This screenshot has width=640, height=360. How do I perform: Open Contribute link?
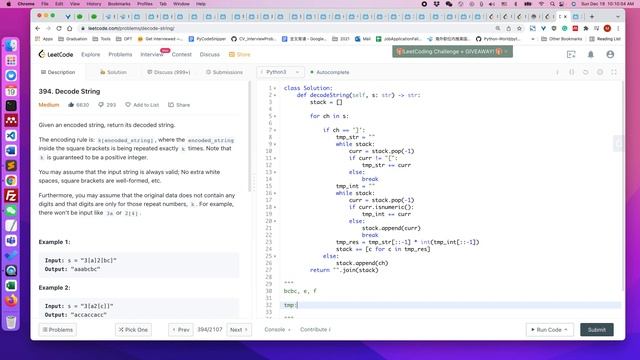[x=316, y=329]
